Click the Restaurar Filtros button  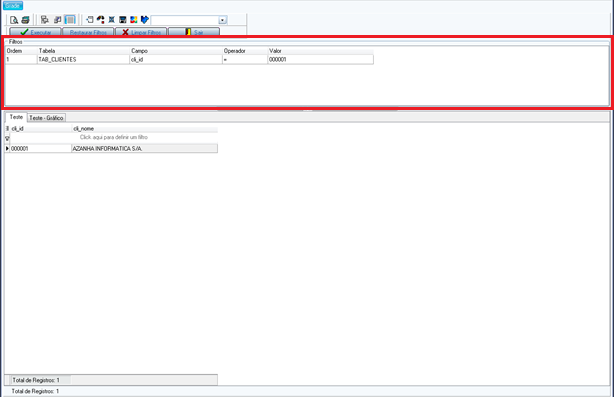88,32
